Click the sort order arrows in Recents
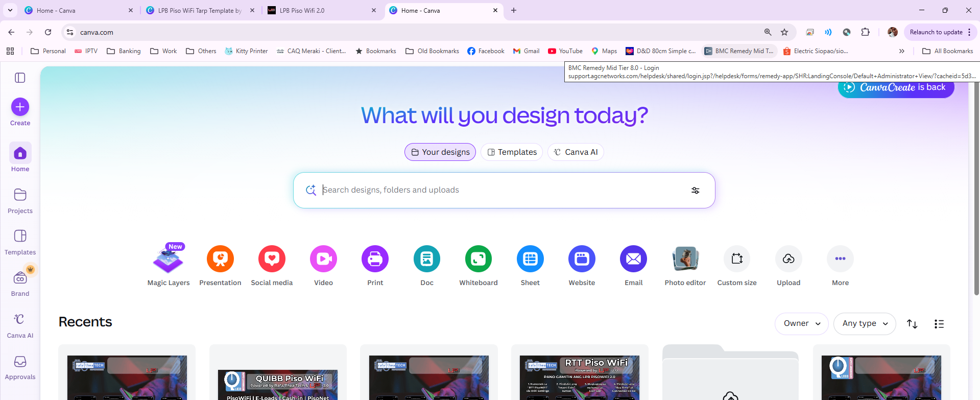Image resolution: width=980 pixels, height=400 pixels. click(912, 324)
